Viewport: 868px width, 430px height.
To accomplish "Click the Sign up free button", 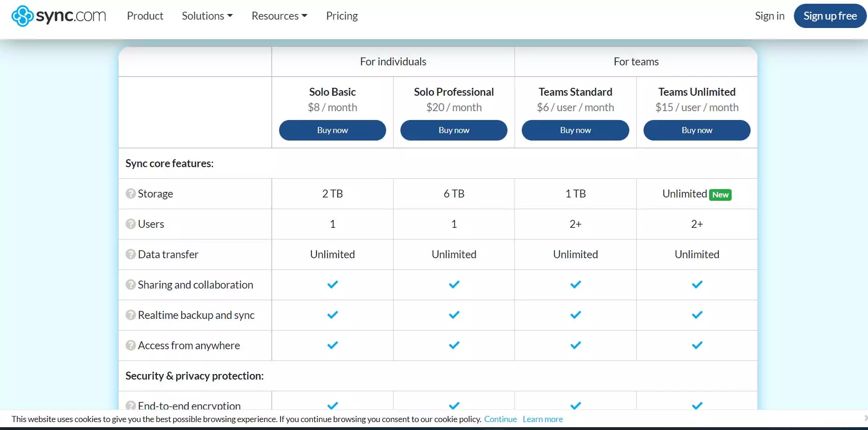I will tap(830, 16).
